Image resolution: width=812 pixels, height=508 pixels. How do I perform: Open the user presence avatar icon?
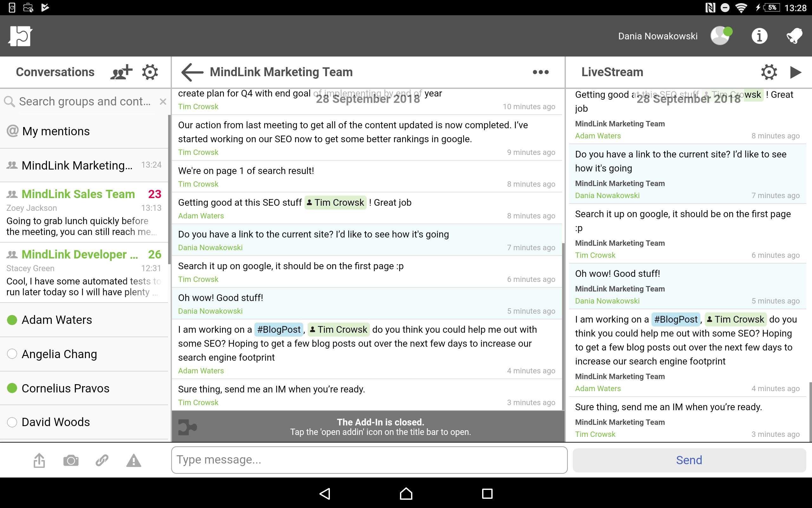(721, 36)
